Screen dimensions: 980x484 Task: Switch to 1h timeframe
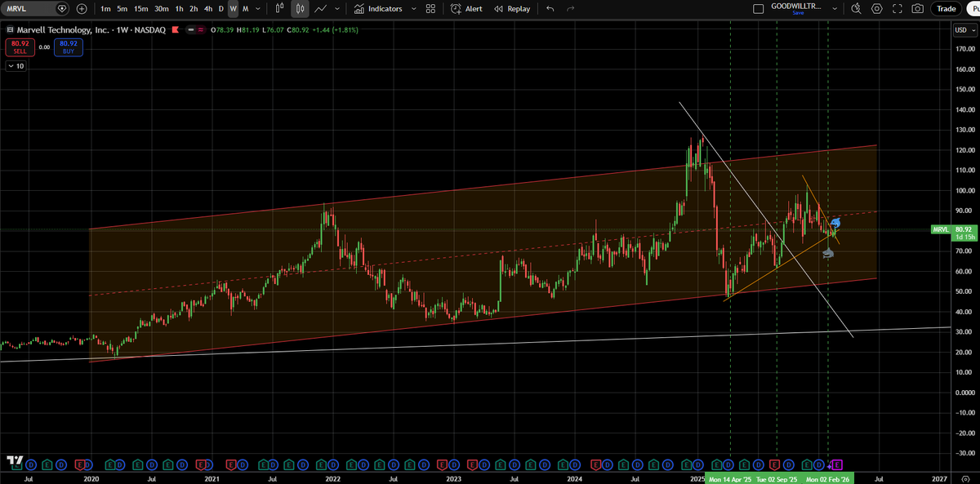pos(179,9)
